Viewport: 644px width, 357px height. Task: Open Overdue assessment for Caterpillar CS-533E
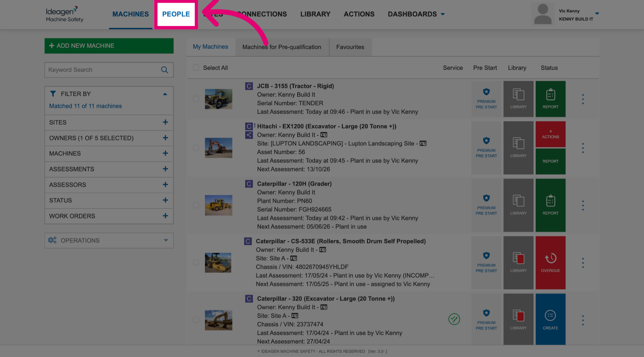550,263
